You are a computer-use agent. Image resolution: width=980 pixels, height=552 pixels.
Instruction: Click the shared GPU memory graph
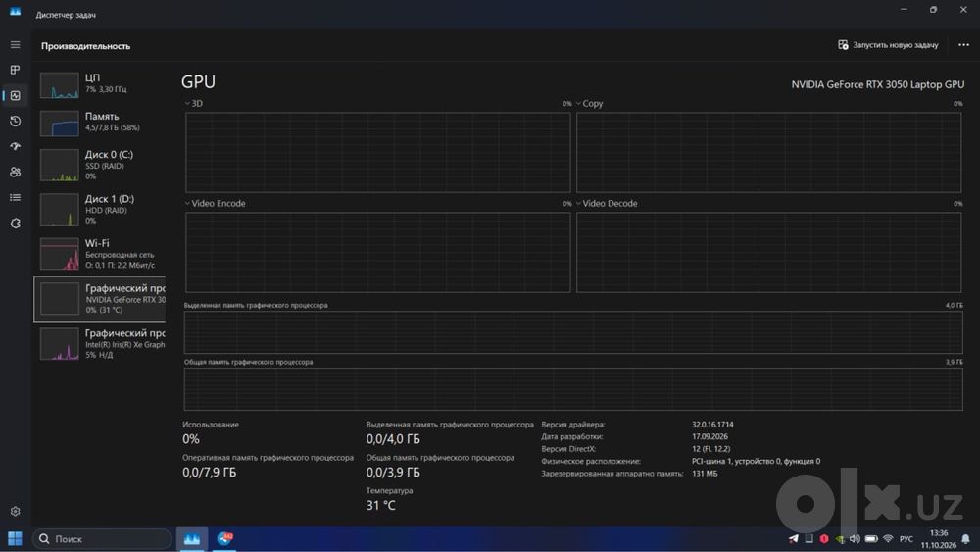coord(573,389)
